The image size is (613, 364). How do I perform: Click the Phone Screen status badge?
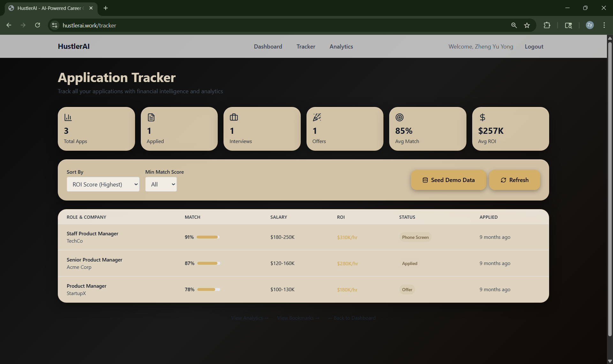(x=415, y=237)
